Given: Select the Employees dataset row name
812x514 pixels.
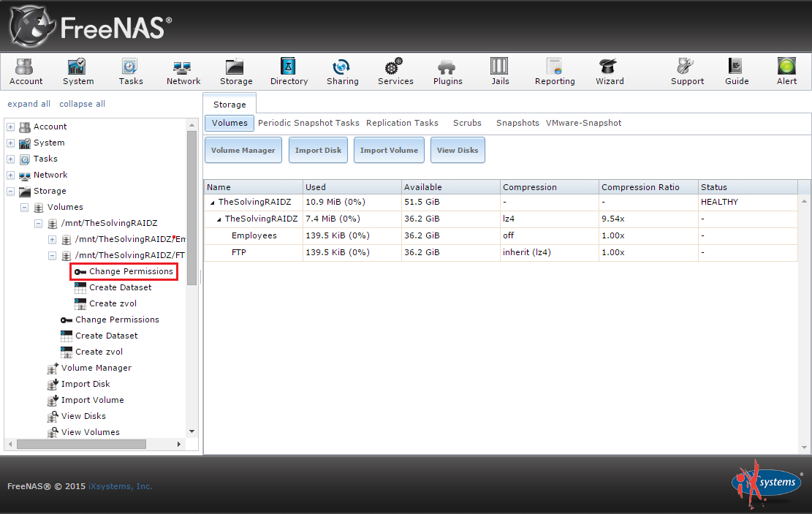Looking at the screenshot, I should 254,235.
